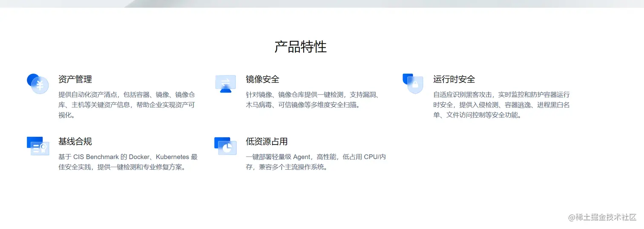This screenshot has height=229, width=644.
Task: Click the description mentioning CIS Benchmark
Action: pos(128,162)
